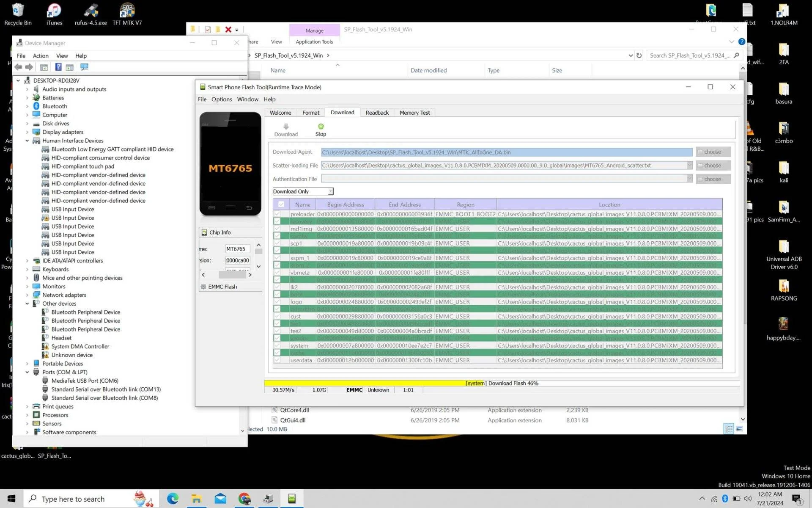This screenshot has height=508, width=812.
Task: Collapse the Ports (COM & LPT) node
Action: coord(27,372)
